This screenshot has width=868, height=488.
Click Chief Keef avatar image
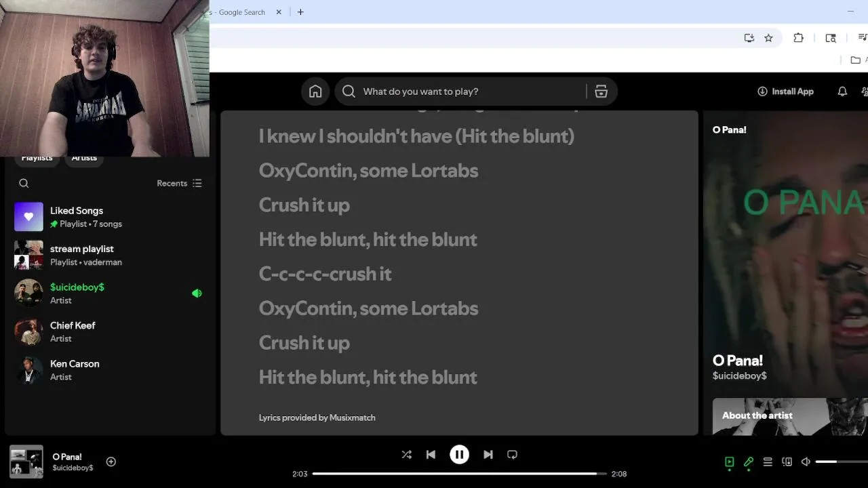coord(28,332)
